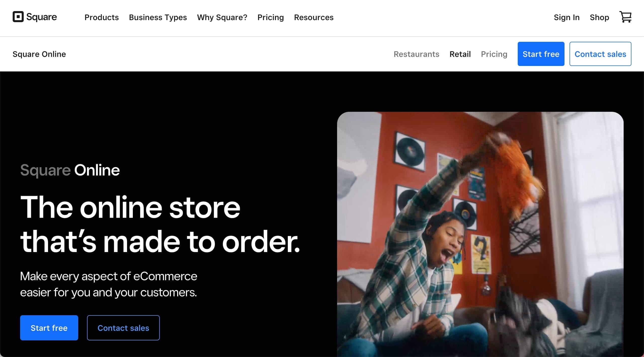Click the hero Contact sales button

(x=123, y=328)
